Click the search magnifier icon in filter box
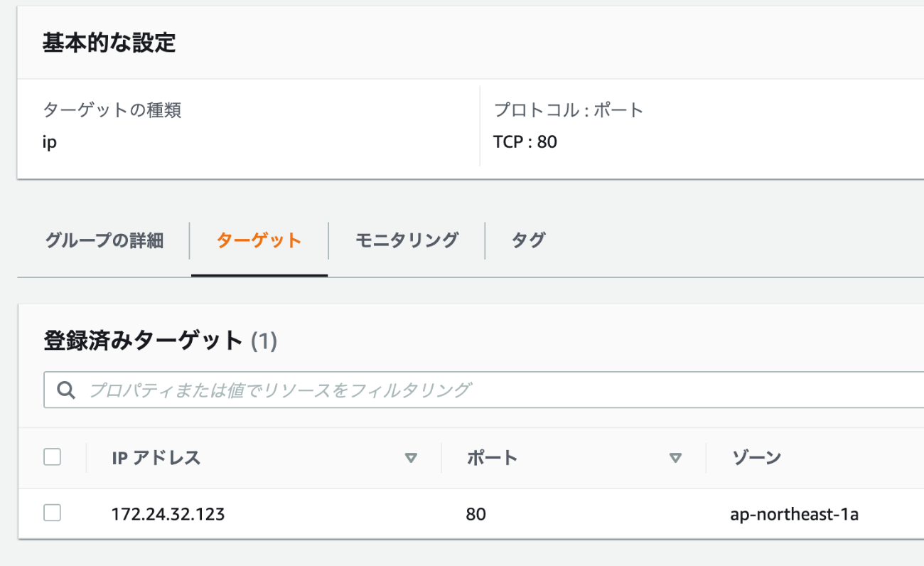924x566 pixels. [66, 390]
